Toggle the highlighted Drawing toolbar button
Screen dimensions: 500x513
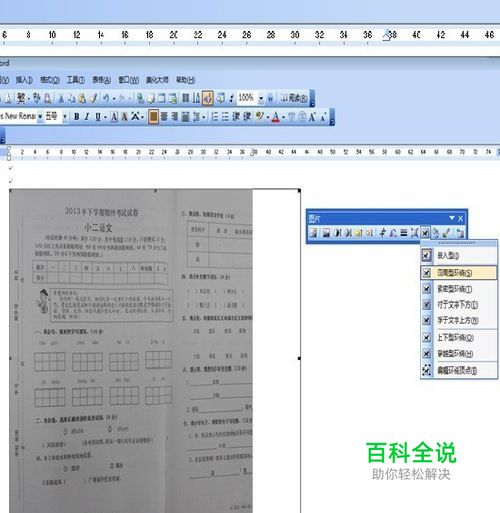207,98
